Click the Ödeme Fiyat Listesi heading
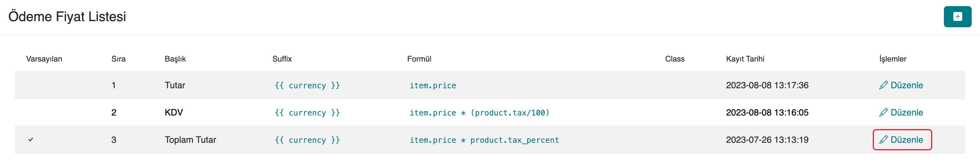Viewport: 980px width, 167px height. (x=67, y=17)
